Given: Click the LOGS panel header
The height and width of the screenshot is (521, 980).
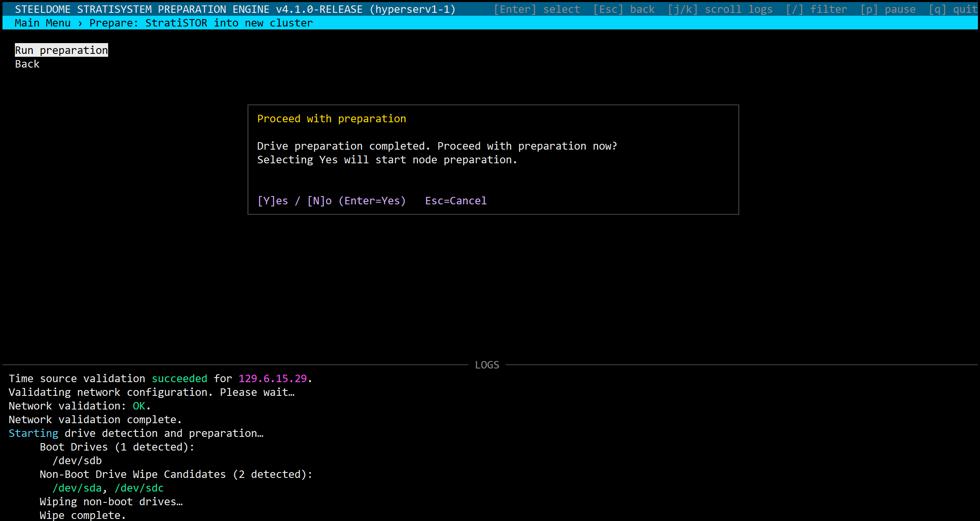Looking at the screenshot, I should tap(487, 365).
